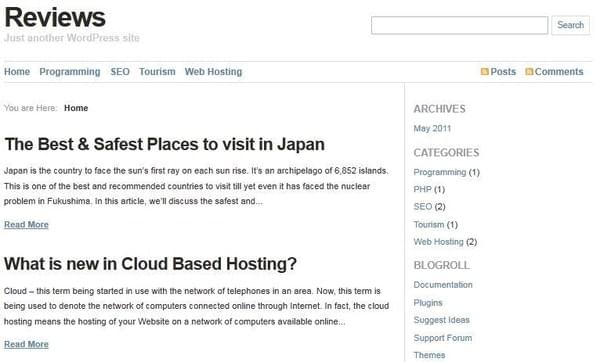Screen dimensions: 600x362
Task: Open the Cloud Based Hosting article title
Action: 150,264
